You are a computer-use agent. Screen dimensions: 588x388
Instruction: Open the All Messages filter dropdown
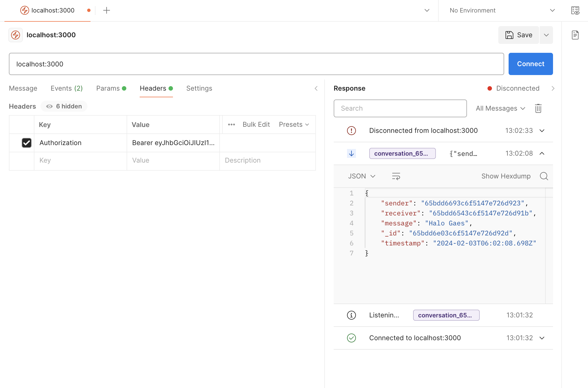500,108
